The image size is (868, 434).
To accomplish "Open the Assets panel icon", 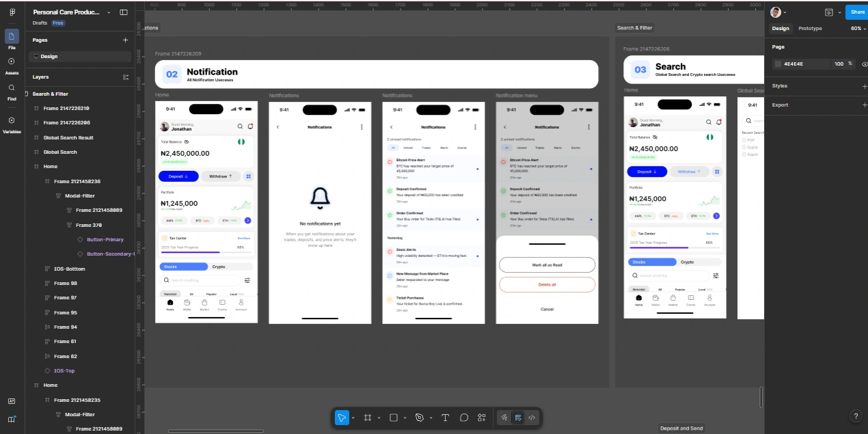I will point(12,62).
